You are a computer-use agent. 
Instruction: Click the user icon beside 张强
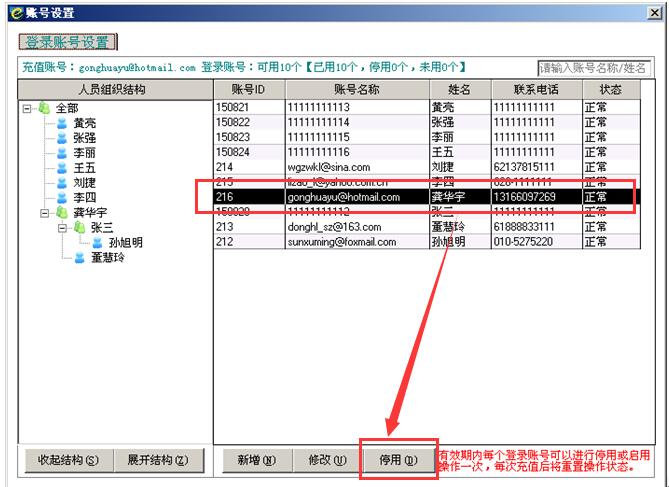(x=62, y=138)
